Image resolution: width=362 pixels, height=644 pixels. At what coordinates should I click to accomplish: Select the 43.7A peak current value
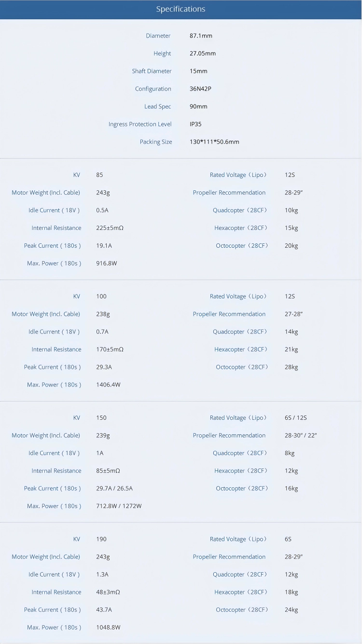coord(104,610)
